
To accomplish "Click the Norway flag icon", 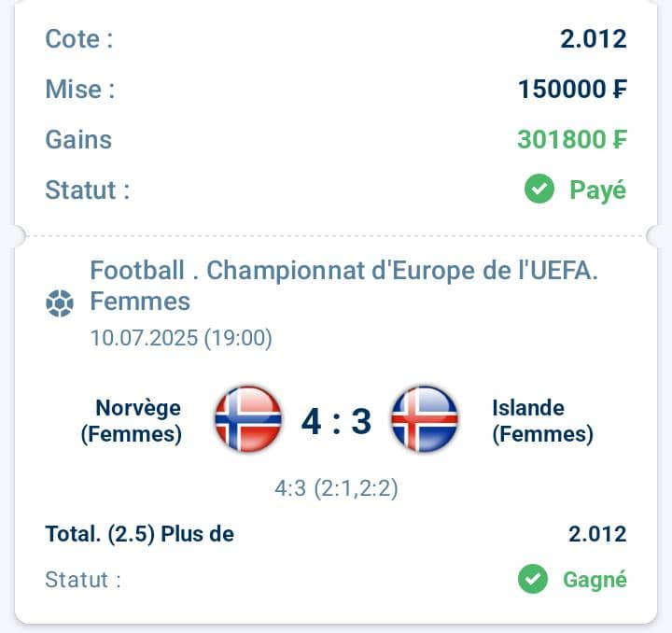I will 248,418.
